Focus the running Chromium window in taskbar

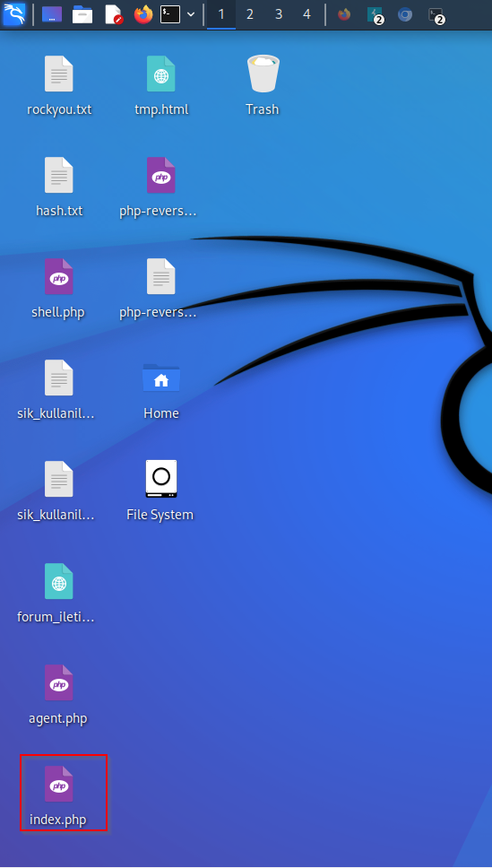(x=405, y=13)
